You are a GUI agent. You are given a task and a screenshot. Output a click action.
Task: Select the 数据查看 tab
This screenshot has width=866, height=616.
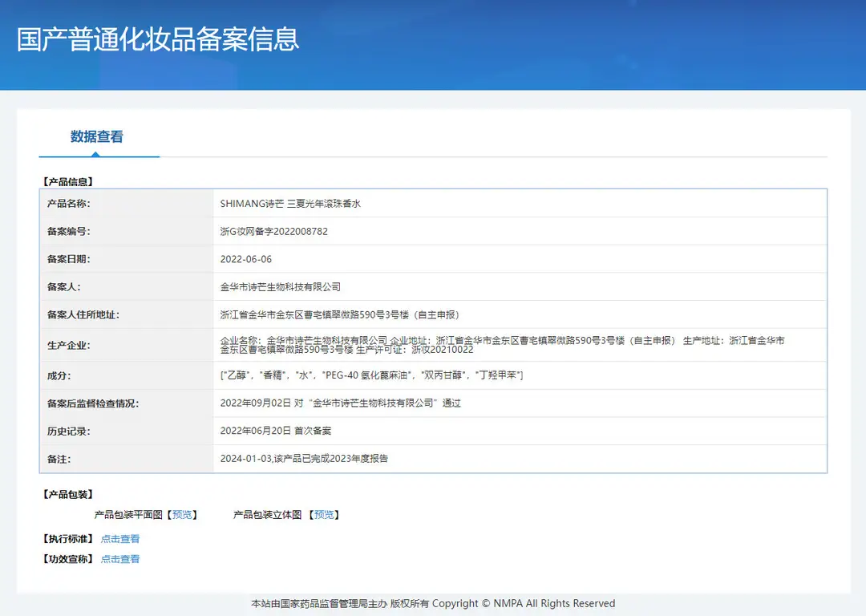(x=97, y=136)
